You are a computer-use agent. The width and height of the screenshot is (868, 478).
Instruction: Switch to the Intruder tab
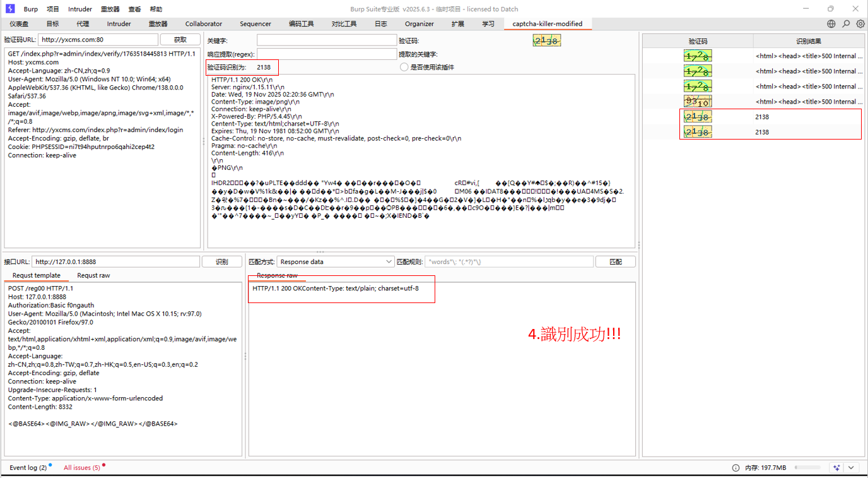119,24
